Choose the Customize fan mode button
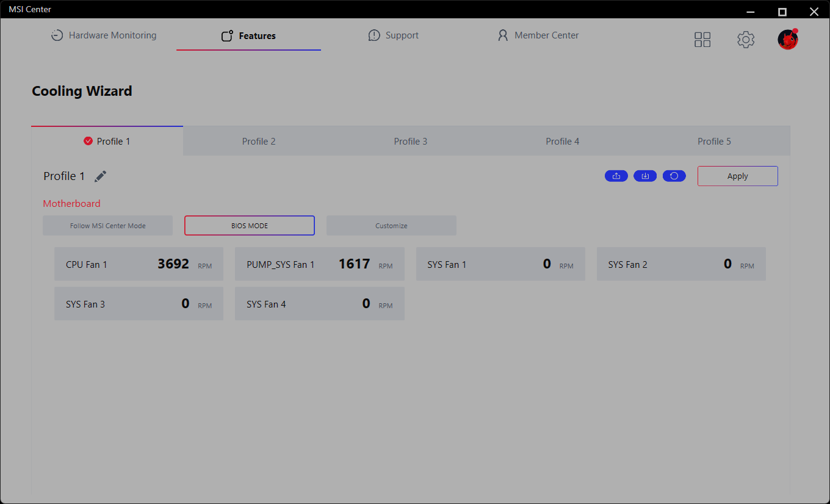This screenshot has width=830, height=504. (x=391, y=226)
